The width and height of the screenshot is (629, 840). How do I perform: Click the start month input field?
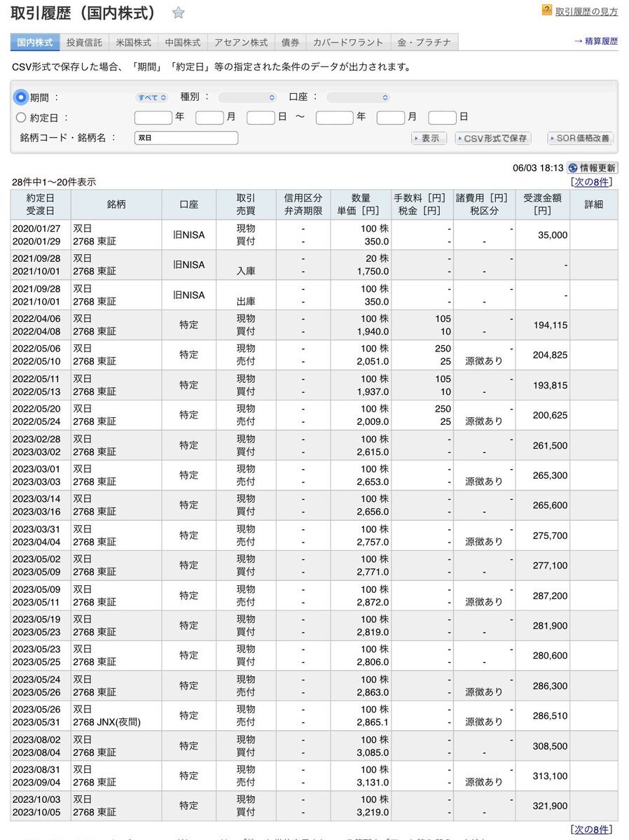pos(209,118)
